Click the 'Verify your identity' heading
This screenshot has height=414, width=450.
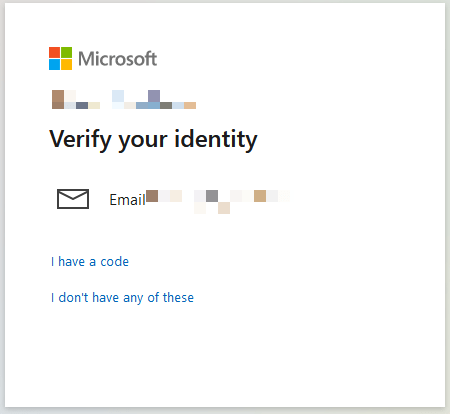(153, 139)
